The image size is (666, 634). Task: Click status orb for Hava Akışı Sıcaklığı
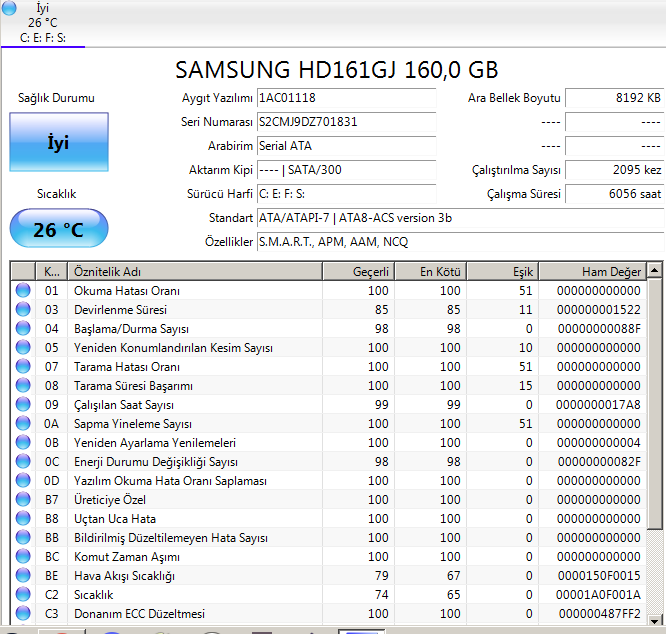[x=23, y=575]
